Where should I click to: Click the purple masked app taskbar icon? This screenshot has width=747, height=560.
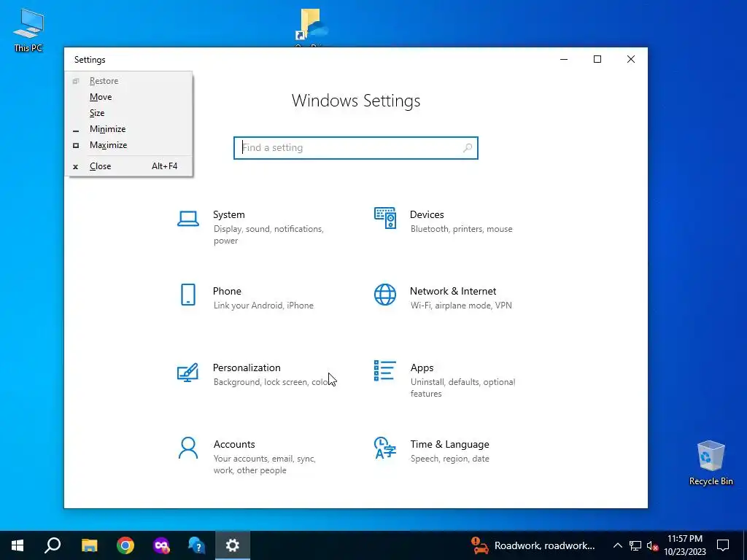tap(161, 545)
